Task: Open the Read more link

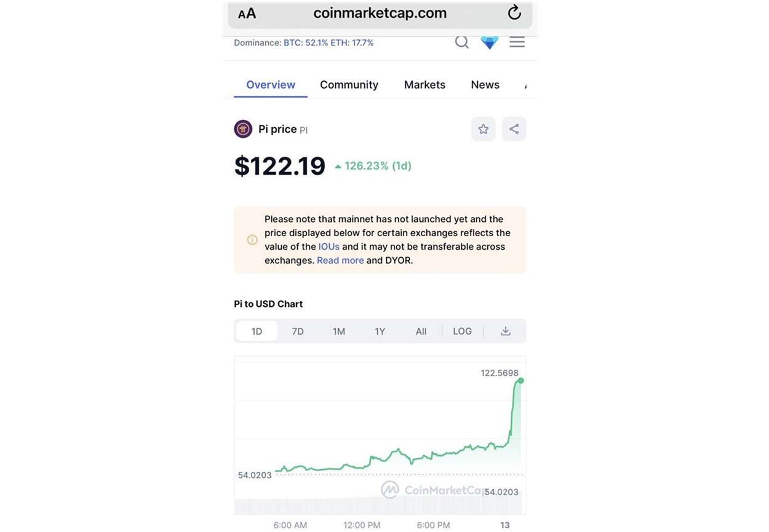Action: pyautogui.click(x=340, y=260)
